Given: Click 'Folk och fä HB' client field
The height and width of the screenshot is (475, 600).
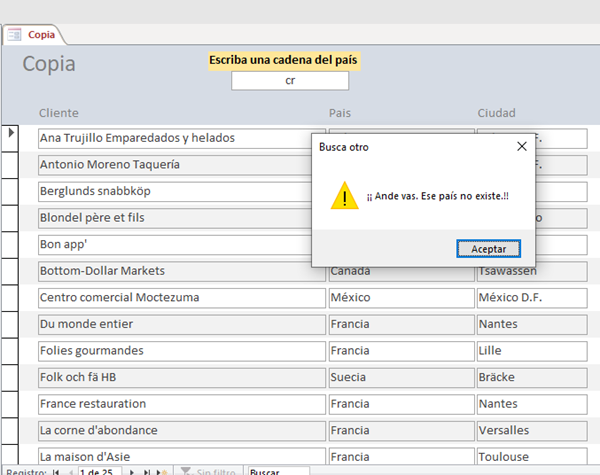Looking at the screenshot, I should [x=182, y=377].
